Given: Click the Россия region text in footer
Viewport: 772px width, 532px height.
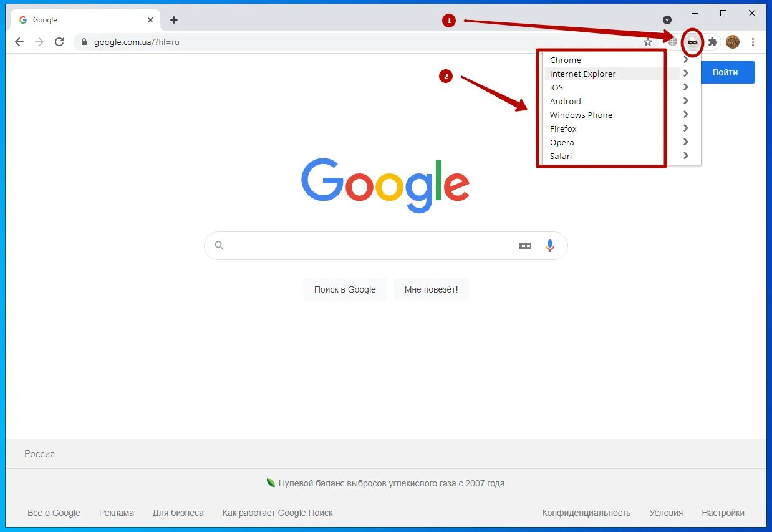Looking at the screenshot, I should (40, 454).
